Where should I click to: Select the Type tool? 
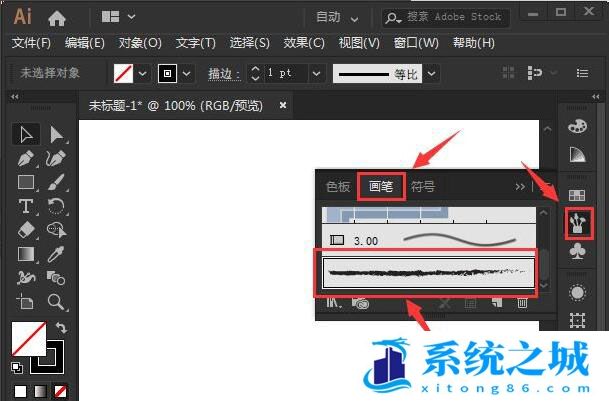[x=26, y=206]
